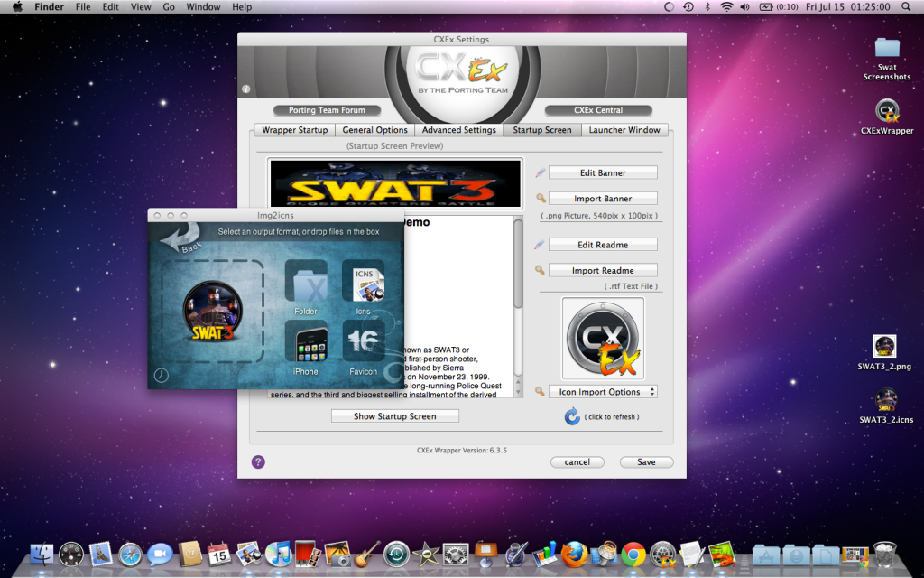
Task: Click the pencil icon beside Edit Readme
Action: pos(540,245)
